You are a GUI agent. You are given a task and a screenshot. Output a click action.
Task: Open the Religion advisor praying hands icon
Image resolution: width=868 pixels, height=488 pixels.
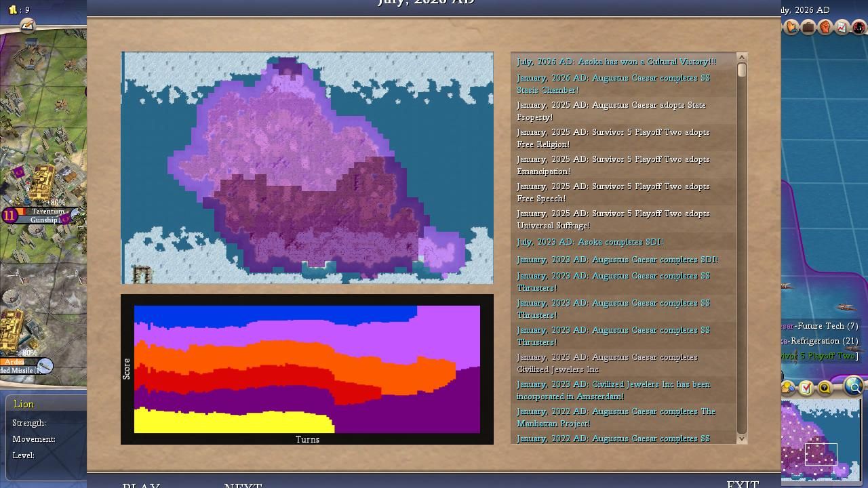click(791, 27)
